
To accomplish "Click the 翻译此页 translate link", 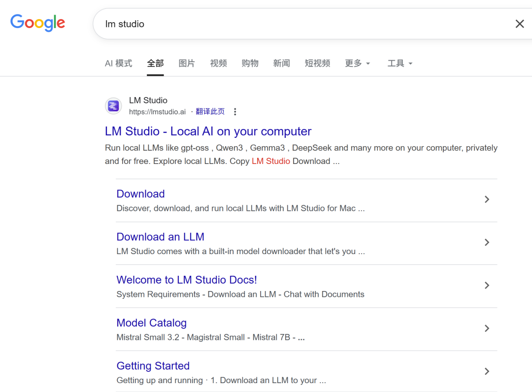I will (x=210, y=112).
